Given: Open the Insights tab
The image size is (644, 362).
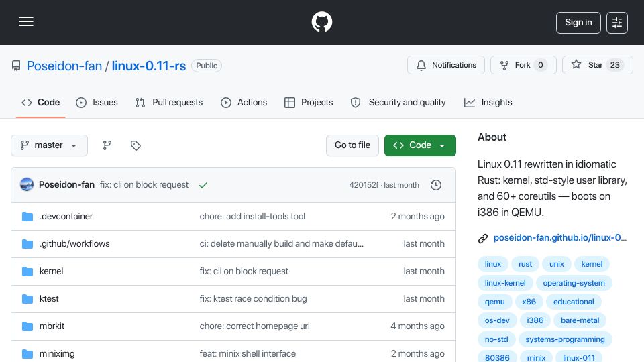Looking at the screenshot, I should coord(488,102).
